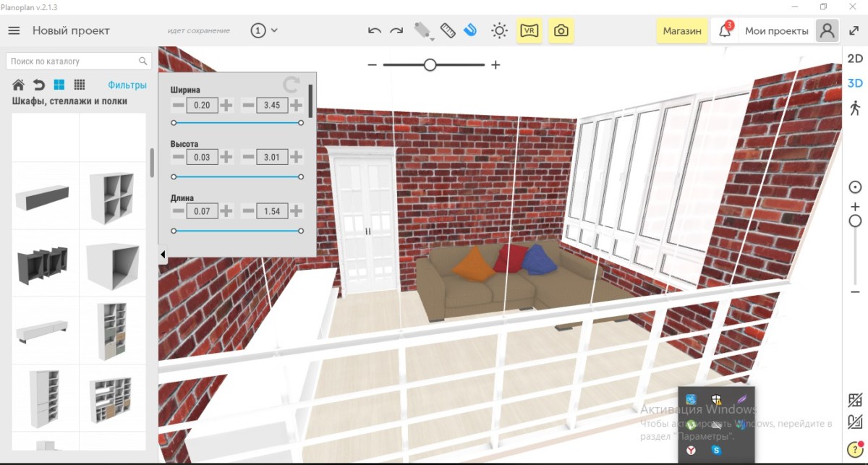Image resolution: width=868 pixels, height=465 pixels.
Task: Open Мои проекты
Action: pos(777,31)
